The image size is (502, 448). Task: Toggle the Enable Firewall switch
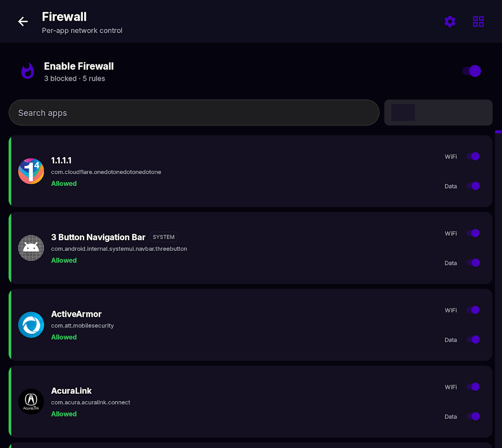[x=472, y=71]
